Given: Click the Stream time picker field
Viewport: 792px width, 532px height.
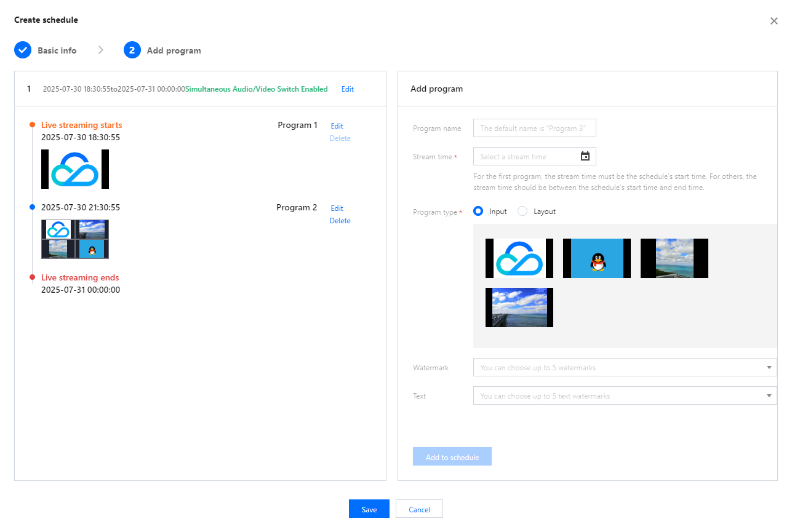Looking at the screenshot, I should [535, 156].
